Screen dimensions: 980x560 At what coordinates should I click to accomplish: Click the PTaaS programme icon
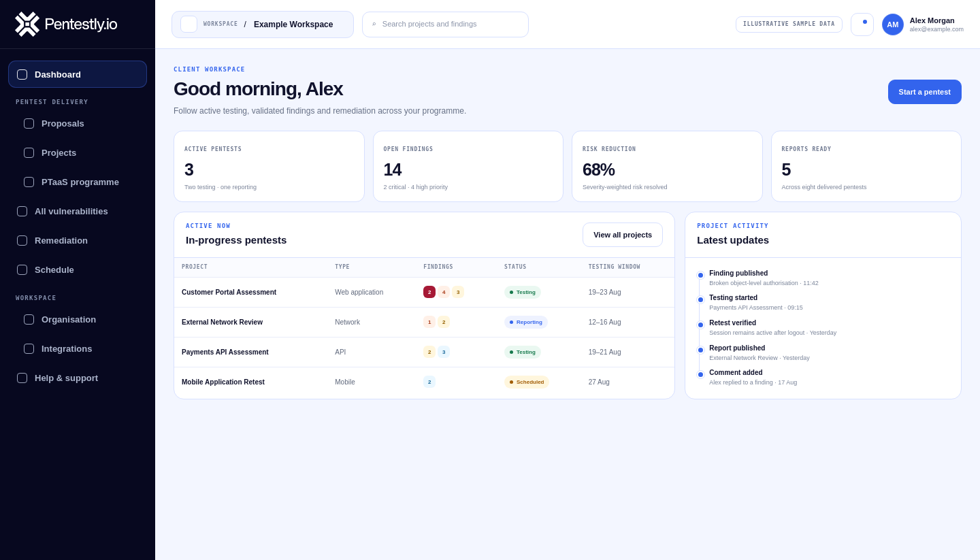(x=29, y=182)
